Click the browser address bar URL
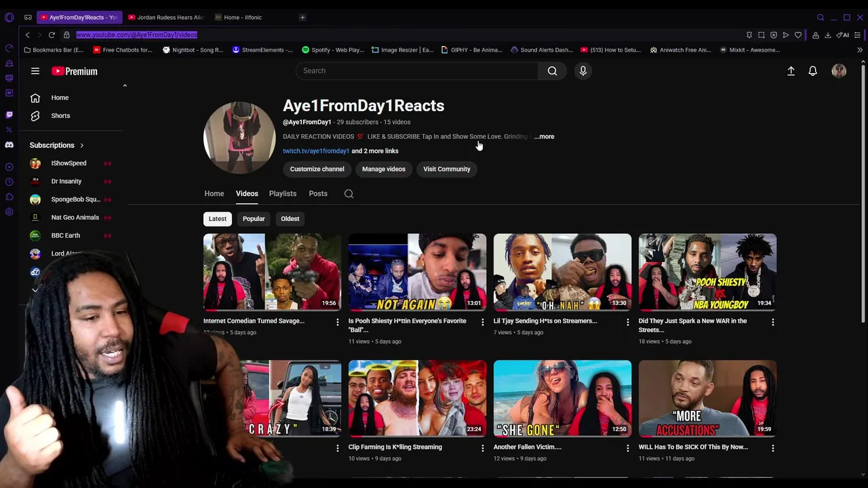The width and height of the screenshot is (868, 488). [136, 35]
